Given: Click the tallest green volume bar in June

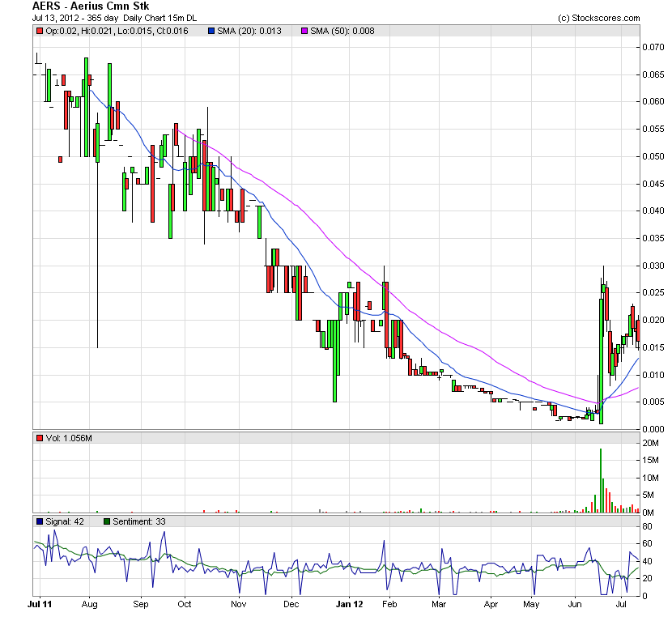Looking at the screenshot, I should point(601,480).
